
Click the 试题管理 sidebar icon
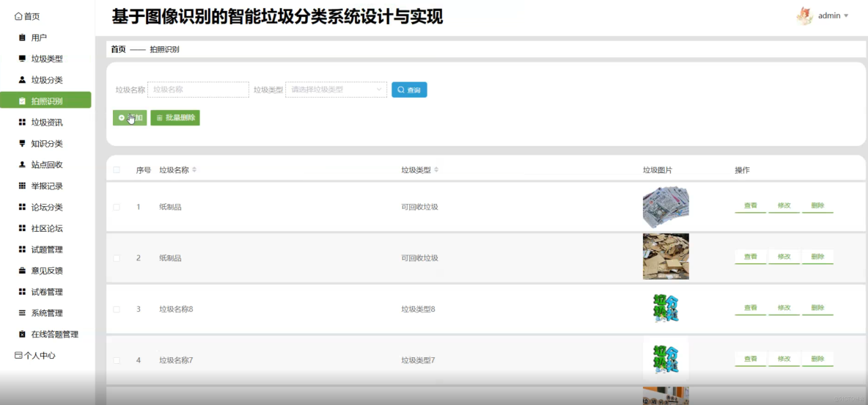[22, 249]
